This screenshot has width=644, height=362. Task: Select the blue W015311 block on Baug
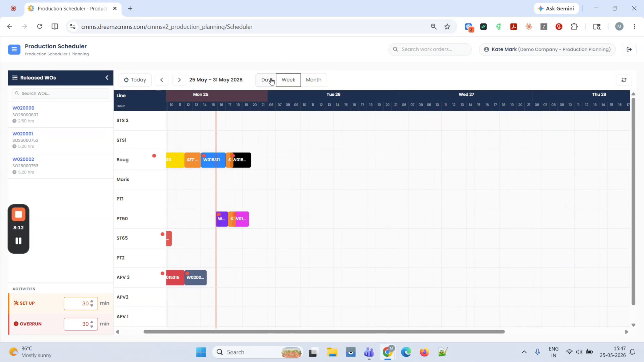[x=213, y=160]
